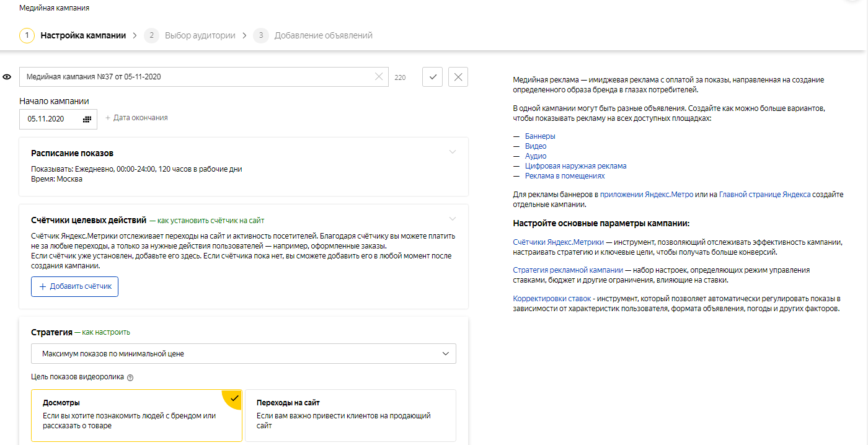
Task: Click 'Настройте основные параметры кампании:' heading
Action: tap(601, 223)
